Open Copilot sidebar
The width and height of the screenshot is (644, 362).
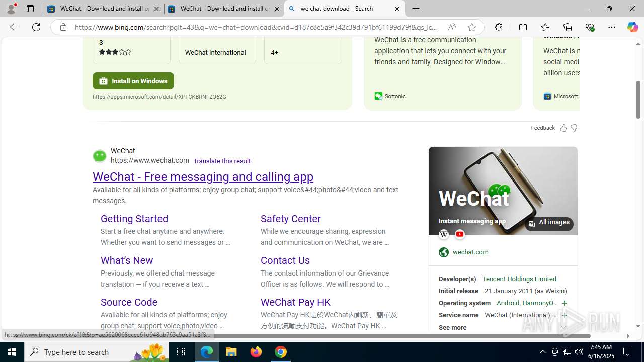point(632,27)
